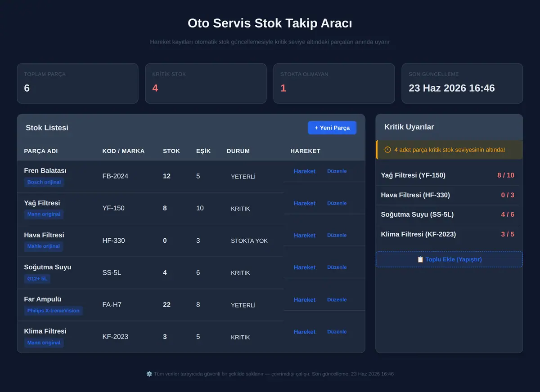The height and width of the screenshot is (392, 540).
Task: Click the FB-2024 part code
Action: coord(115,176)
